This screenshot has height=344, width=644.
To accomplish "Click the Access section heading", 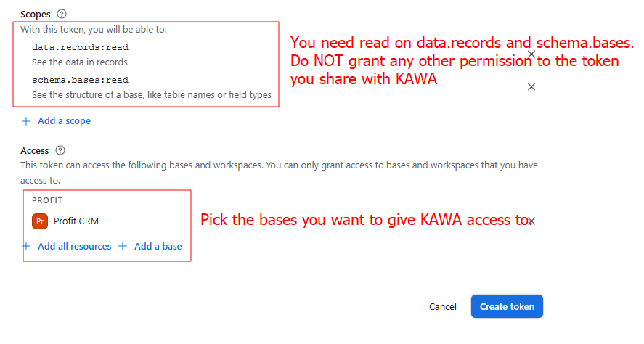I will click(x=35, y=150).
